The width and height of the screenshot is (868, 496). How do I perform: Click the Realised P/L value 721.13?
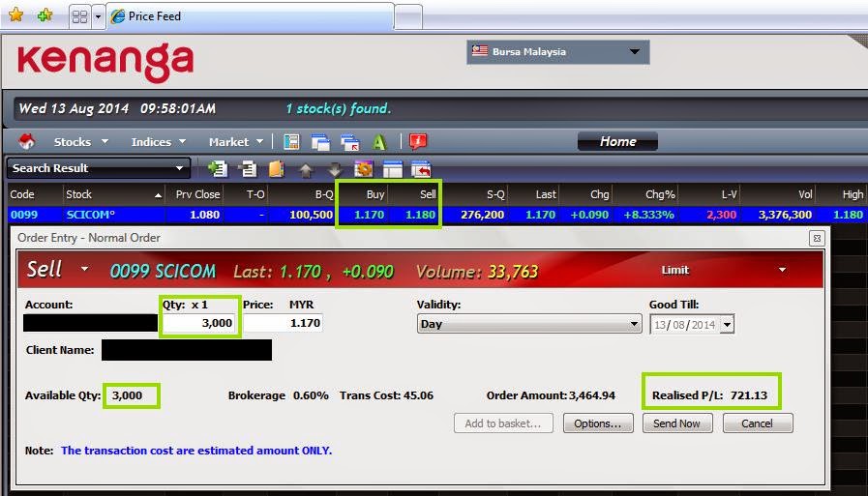point(749,395)
